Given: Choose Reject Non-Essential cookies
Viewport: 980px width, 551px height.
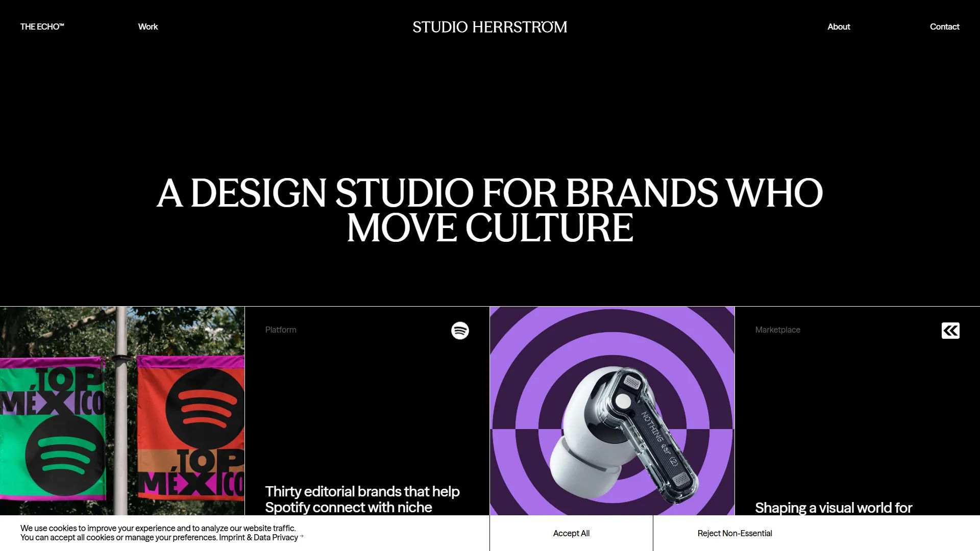Looking at the screenshot, I should tap(734, 533).
